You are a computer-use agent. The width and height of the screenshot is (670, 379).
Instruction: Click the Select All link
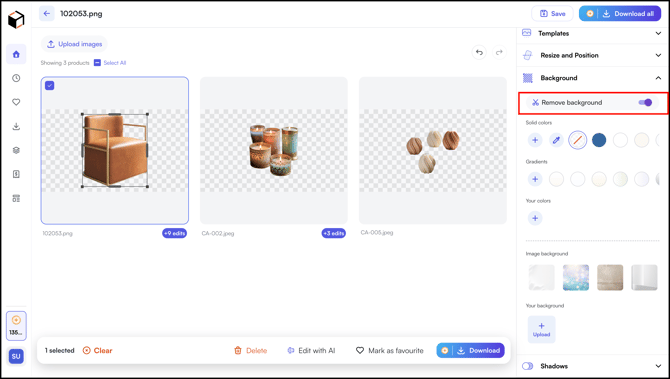coord(115,63)
